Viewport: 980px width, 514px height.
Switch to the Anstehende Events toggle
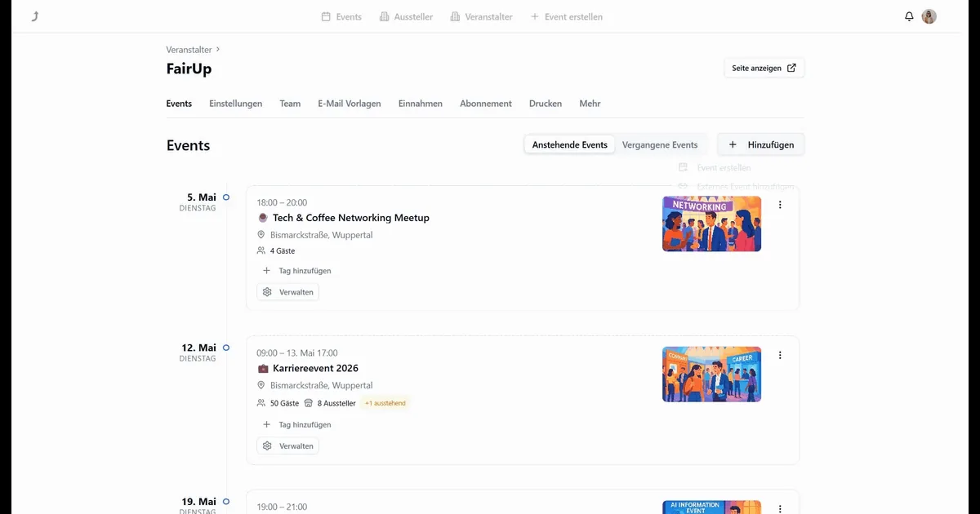click(570, 145)
